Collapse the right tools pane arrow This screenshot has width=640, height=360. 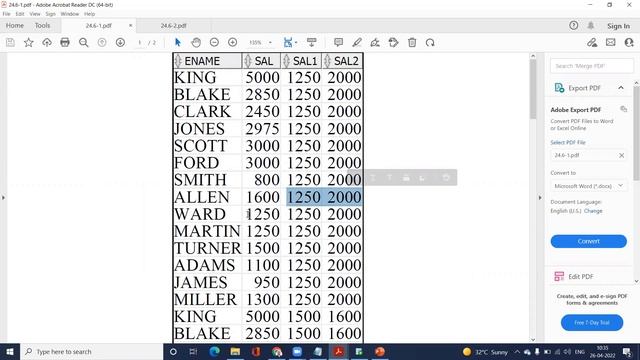[540, 198]
